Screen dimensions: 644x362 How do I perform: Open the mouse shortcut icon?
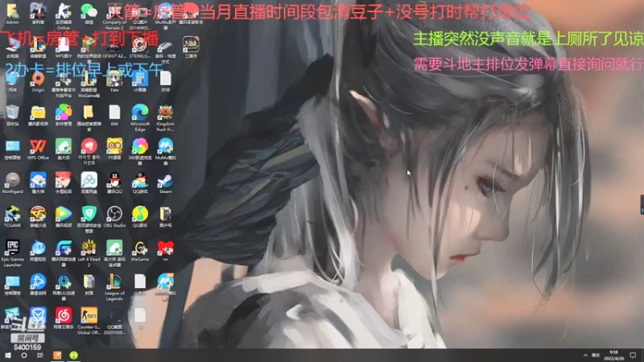click(166, 49)
